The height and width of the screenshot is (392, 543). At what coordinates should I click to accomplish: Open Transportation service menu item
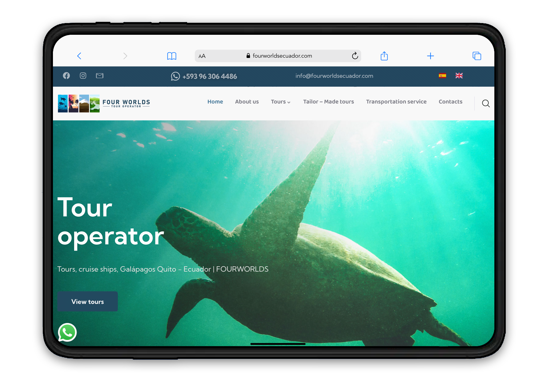point(396,102)
